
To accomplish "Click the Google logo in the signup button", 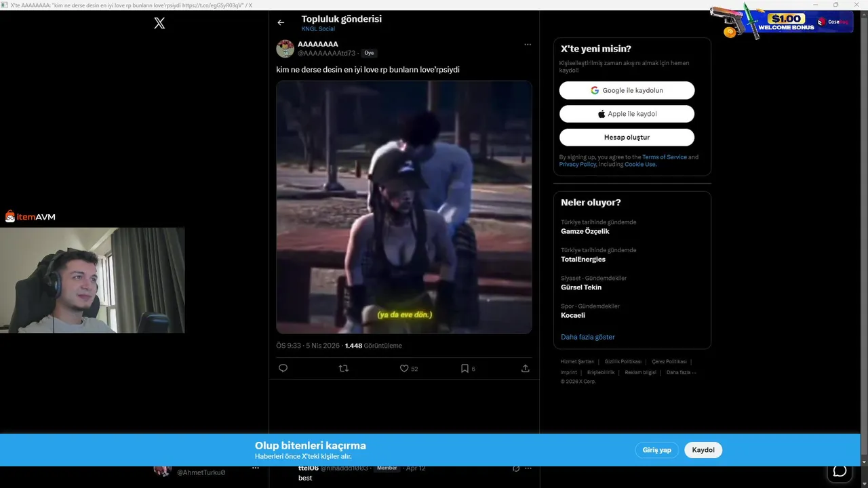I will click(595, 90).
